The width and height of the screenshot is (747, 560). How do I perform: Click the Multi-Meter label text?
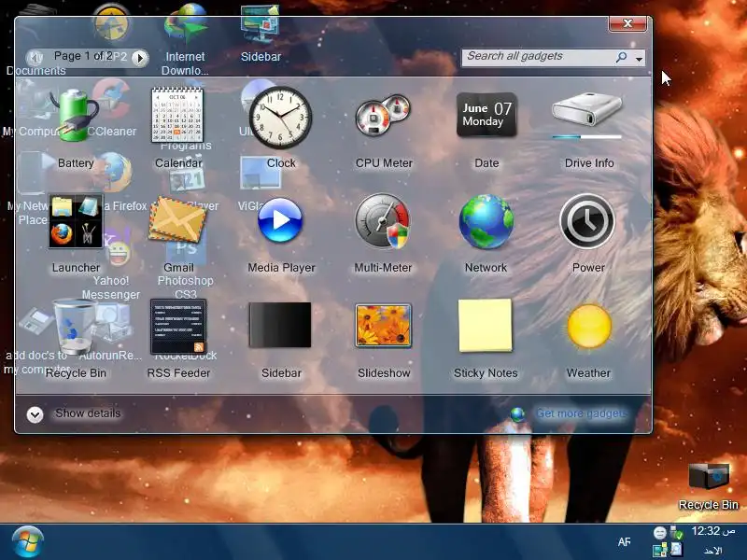point(383,268)
